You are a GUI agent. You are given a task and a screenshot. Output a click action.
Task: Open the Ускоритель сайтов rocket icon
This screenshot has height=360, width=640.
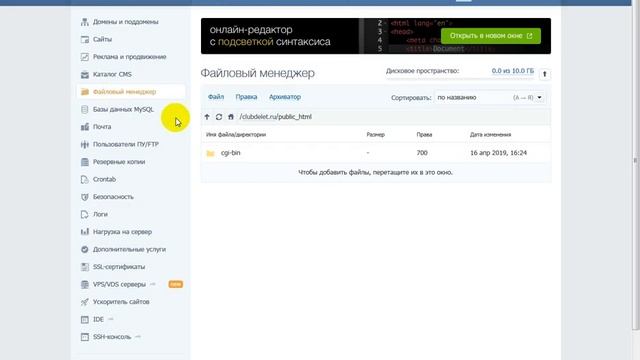coord(84,302)
